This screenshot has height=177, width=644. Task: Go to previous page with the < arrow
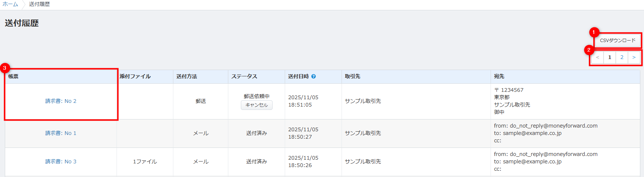pyautogui.click(x=598, y=57)
